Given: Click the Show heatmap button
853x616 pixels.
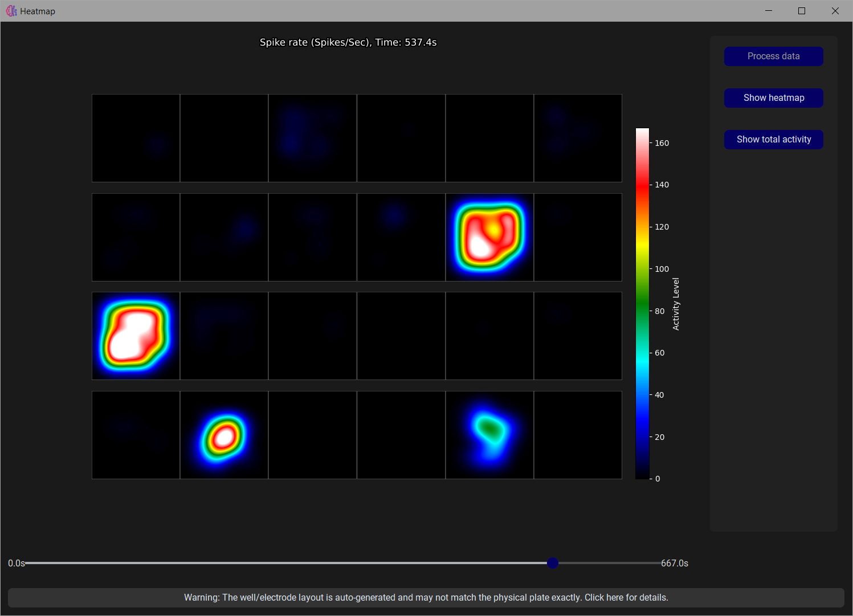Looking at the screenshot, I should 773,98.
